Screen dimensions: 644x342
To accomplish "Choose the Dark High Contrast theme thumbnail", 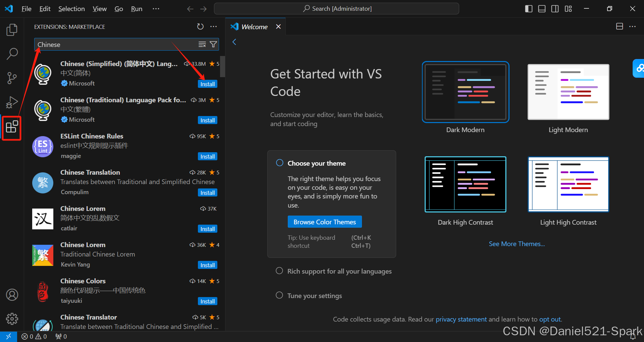I will (465, 184).
